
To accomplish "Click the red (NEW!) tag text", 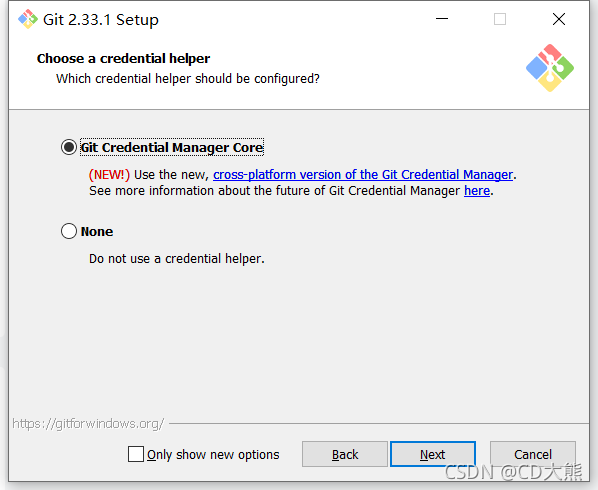I will pyautogui.click(x=109, y=175).
